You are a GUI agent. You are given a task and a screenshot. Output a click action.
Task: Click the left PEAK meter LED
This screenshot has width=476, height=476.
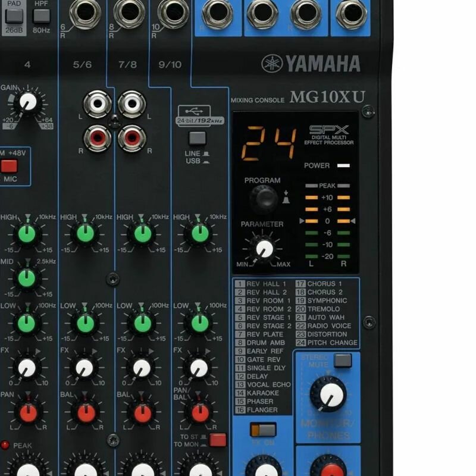click(311, 186)
